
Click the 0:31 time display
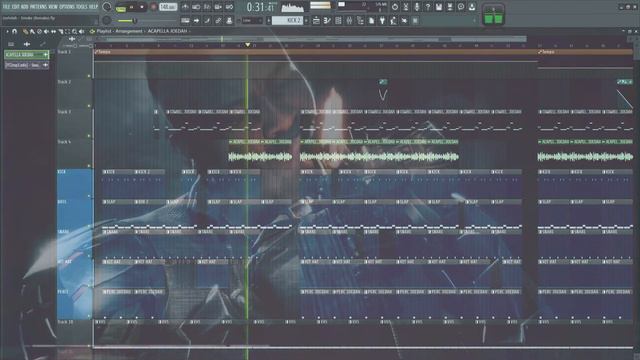pos(260,7)
